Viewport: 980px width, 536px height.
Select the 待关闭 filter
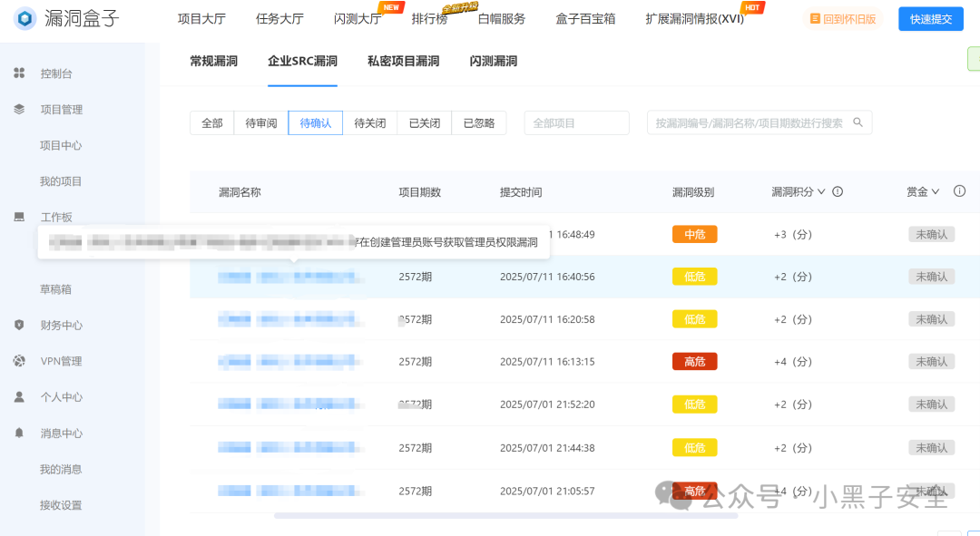[370, 123]
